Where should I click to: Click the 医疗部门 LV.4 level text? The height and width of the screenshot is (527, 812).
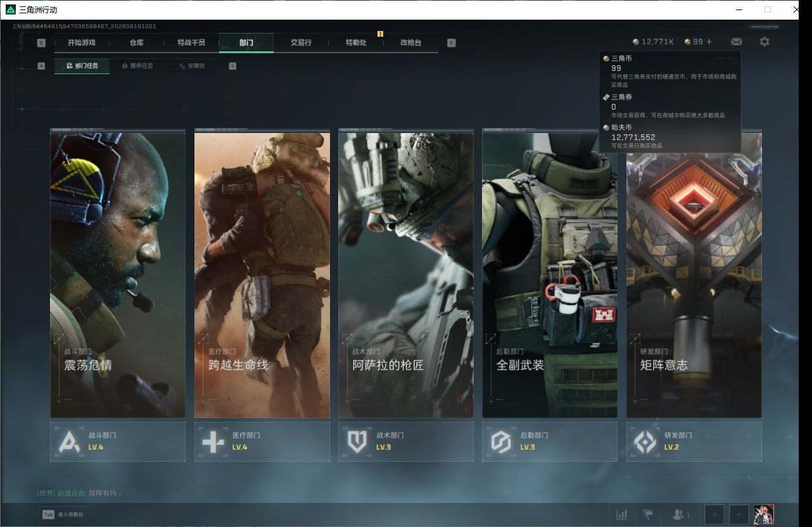239,447
